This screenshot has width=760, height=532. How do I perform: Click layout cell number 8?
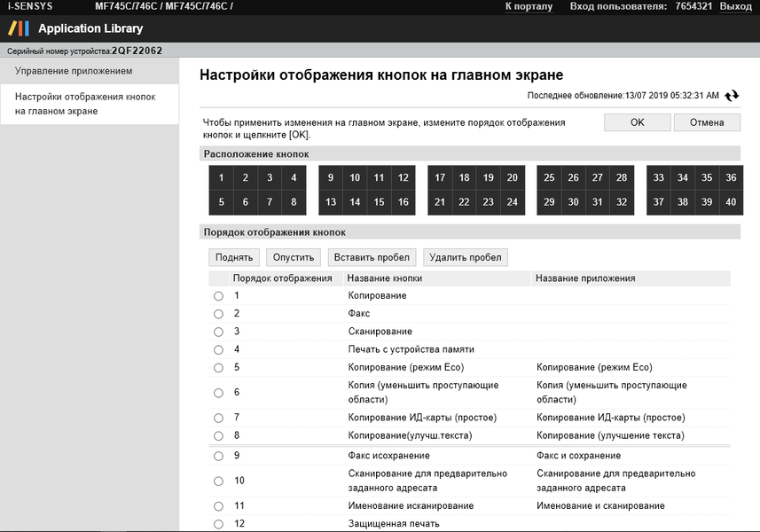(x=294, y=202)
